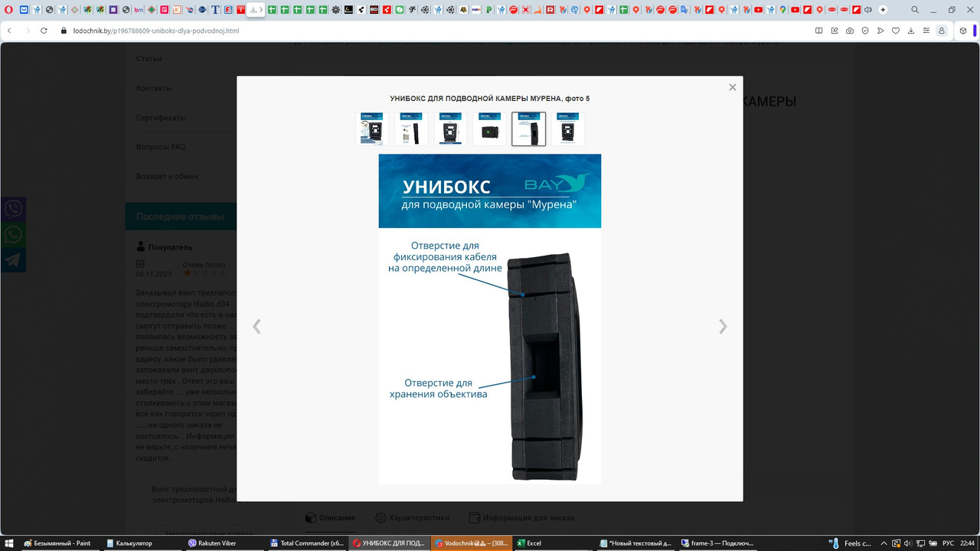Close the photo lightbox with X
Screen dimensions: 980x551
tap(732, 87)
